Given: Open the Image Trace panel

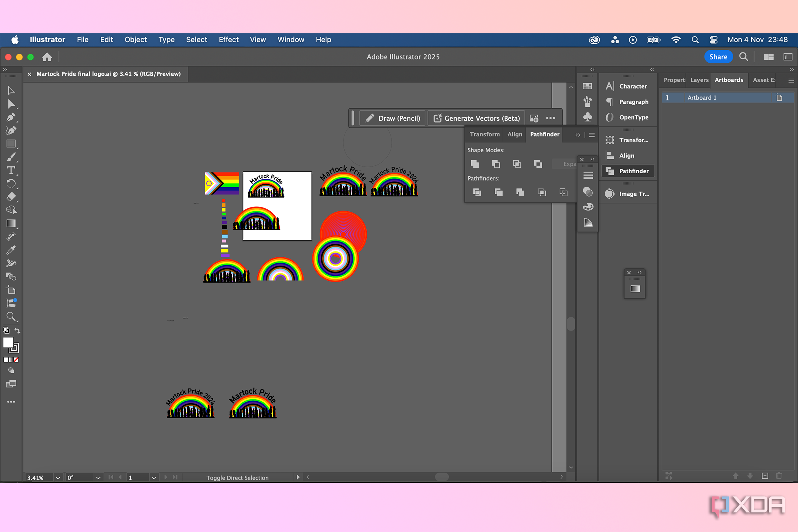Looking at the screenshot, I should click(x=627, y=194).
